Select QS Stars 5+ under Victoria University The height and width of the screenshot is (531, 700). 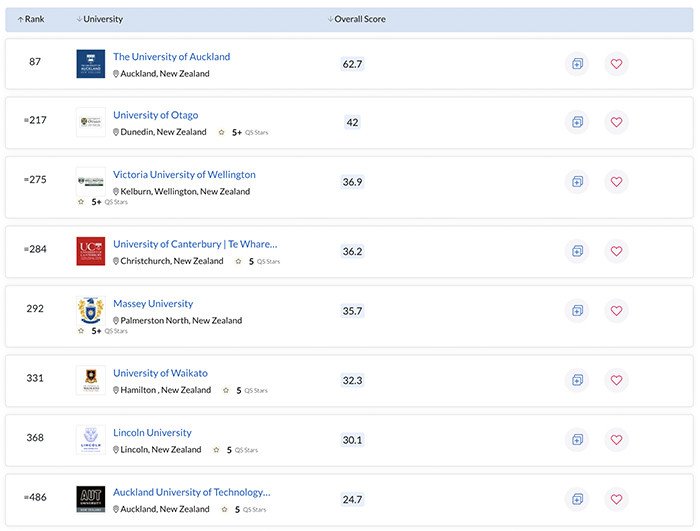(103, 202)
